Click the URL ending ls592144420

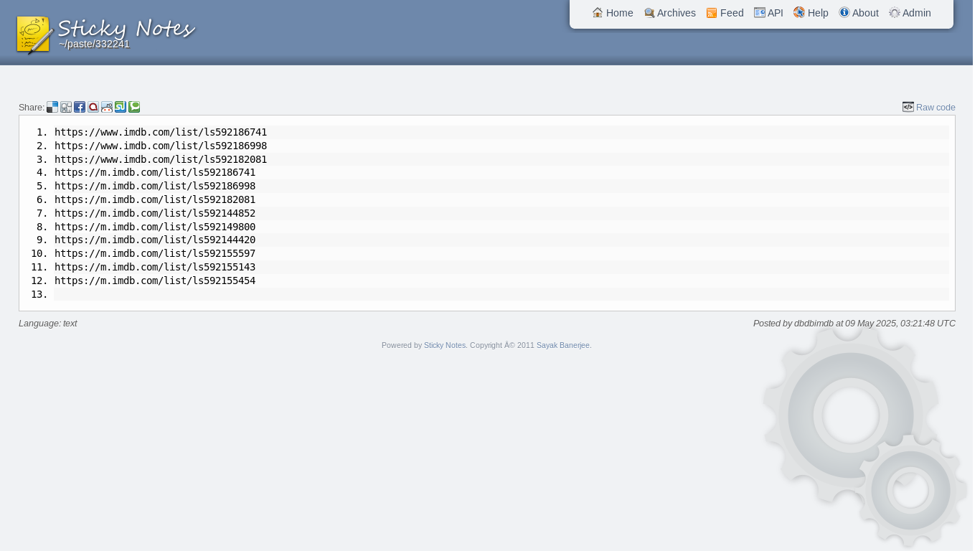click(x=155, y=240)
